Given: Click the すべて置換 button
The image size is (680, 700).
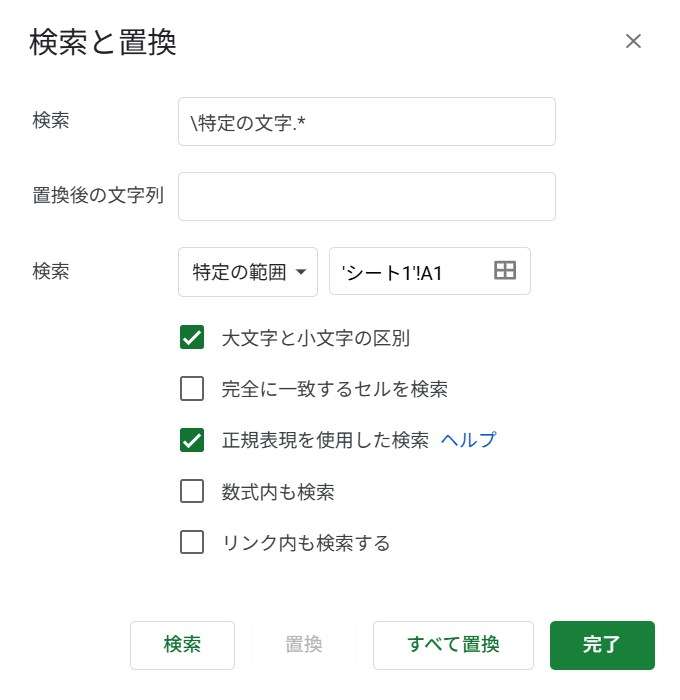Looking at the screenshot, I should (453, 645).
